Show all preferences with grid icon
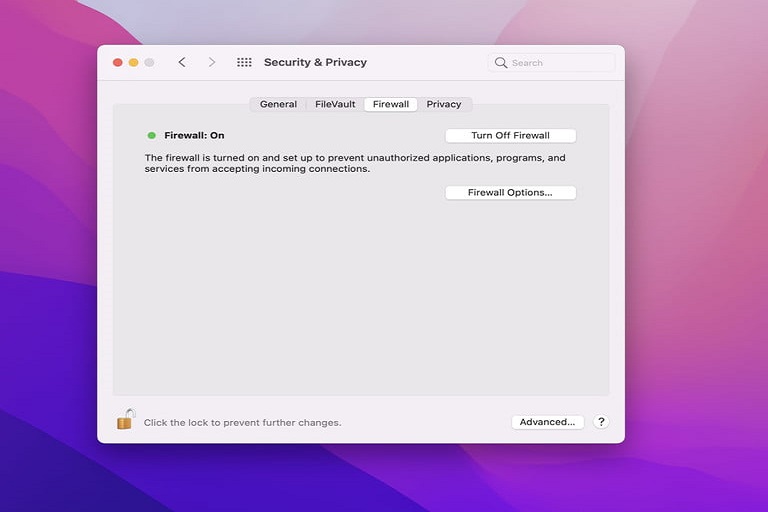Image resolution: width=768 pixels, height=512 pixels. (244, 62)
